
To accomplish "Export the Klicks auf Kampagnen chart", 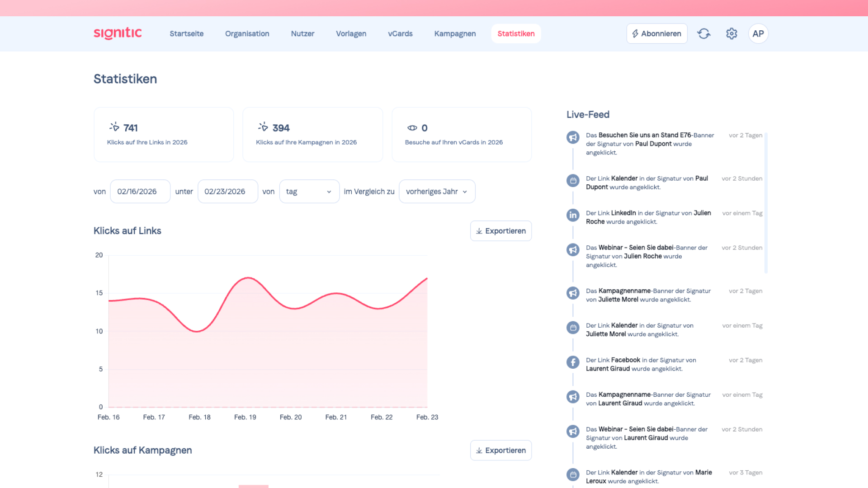I will [500, 450].
